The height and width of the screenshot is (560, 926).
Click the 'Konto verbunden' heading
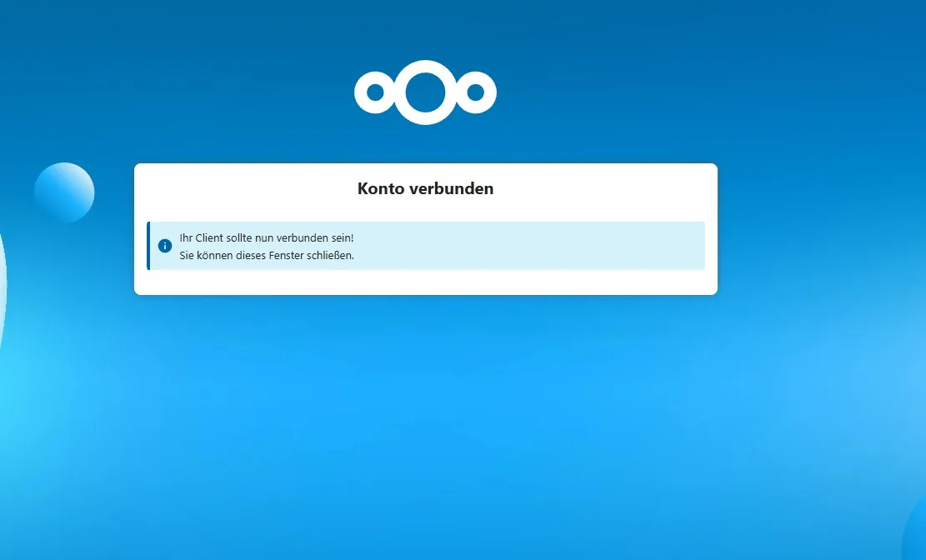click(x=425, y=188)
